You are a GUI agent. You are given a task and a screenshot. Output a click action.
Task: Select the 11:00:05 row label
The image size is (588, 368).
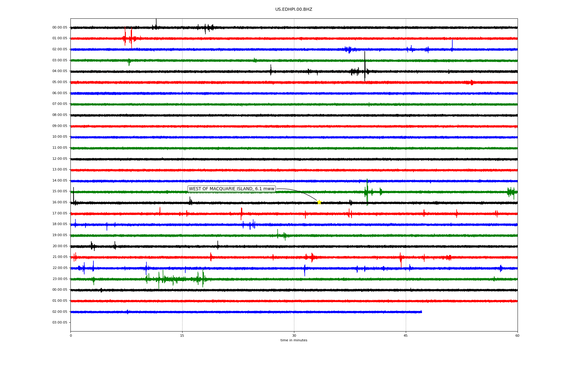point(60,148)
